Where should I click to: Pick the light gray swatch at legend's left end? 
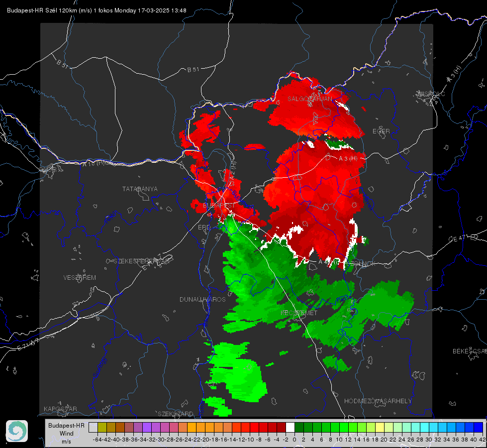[x=93, y=428]
